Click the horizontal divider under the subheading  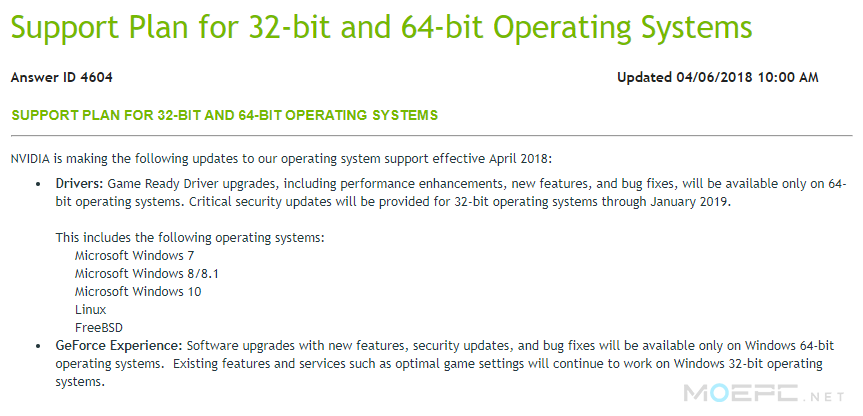[432, 135]
